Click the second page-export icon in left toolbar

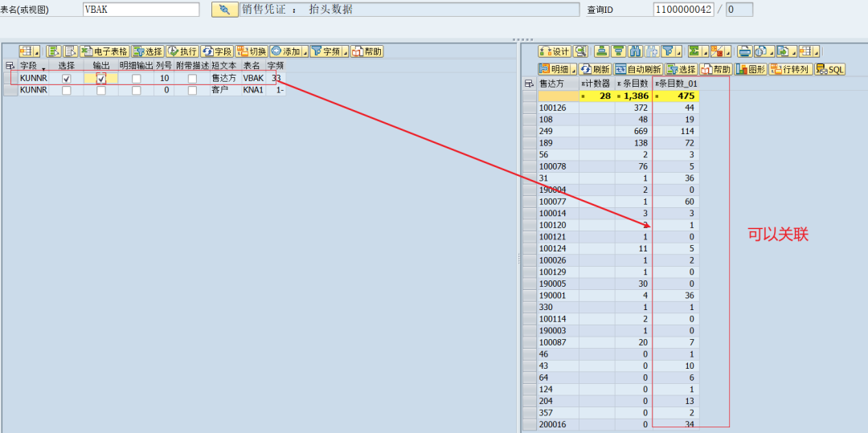pos(70,51)
